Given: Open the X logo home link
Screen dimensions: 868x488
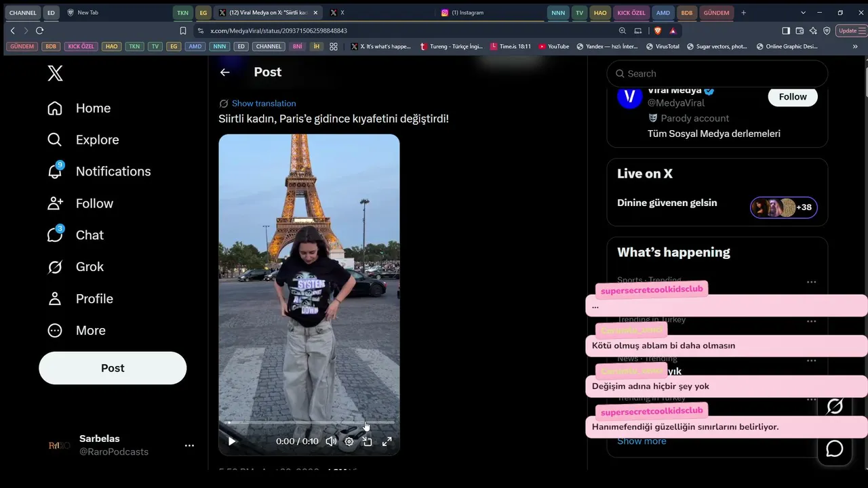Looking at the screenshot, I should point(56,73).
